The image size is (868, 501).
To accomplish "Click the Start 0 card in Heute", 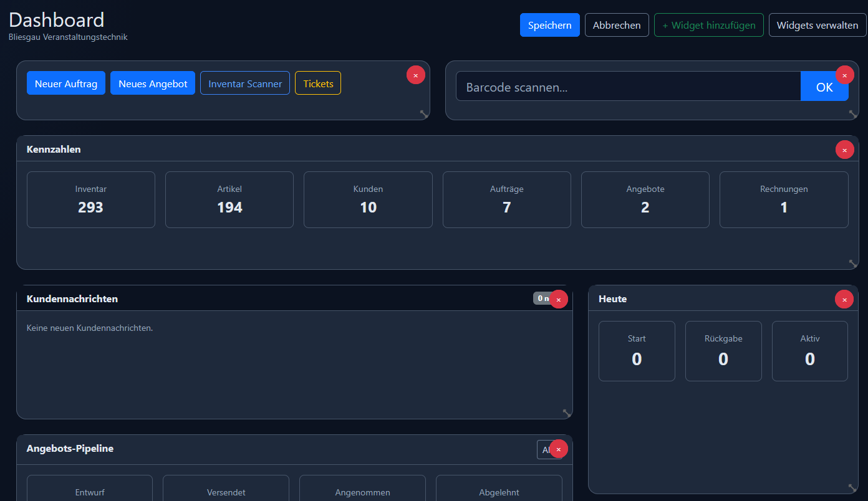I will coord(637,351).
